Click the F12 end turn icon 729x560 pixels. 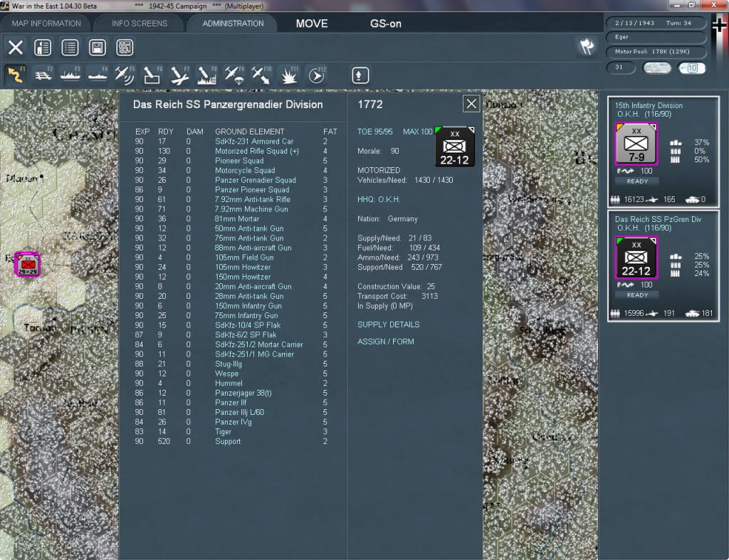317,75
